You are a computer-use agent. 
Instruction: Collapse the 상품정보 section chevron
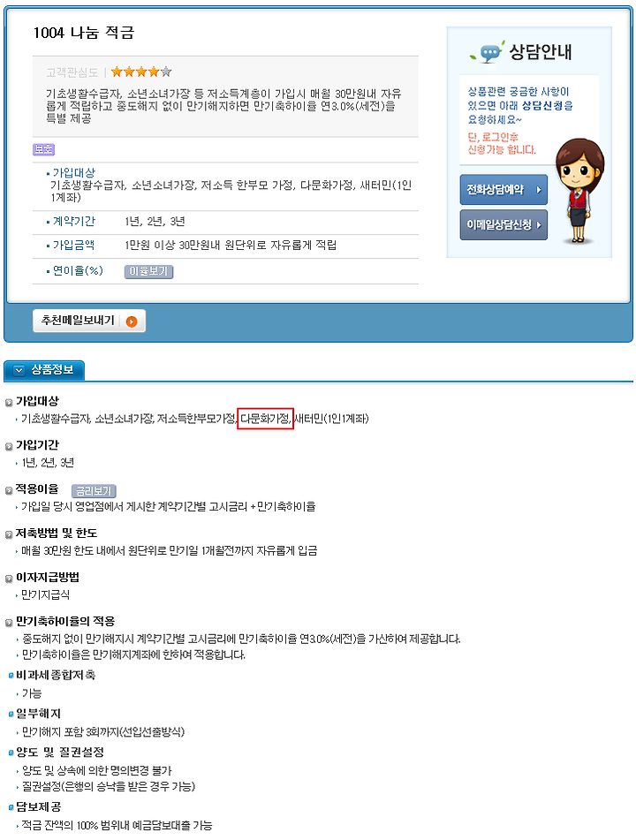tap(19, 370)
